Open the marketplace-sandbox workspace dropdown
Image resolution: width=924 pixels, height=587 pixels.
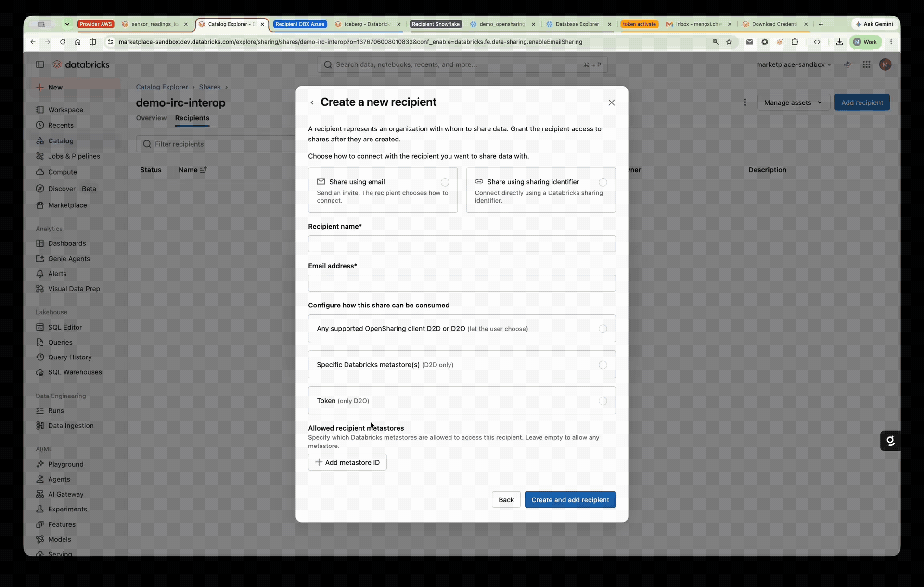pos(793,64)
